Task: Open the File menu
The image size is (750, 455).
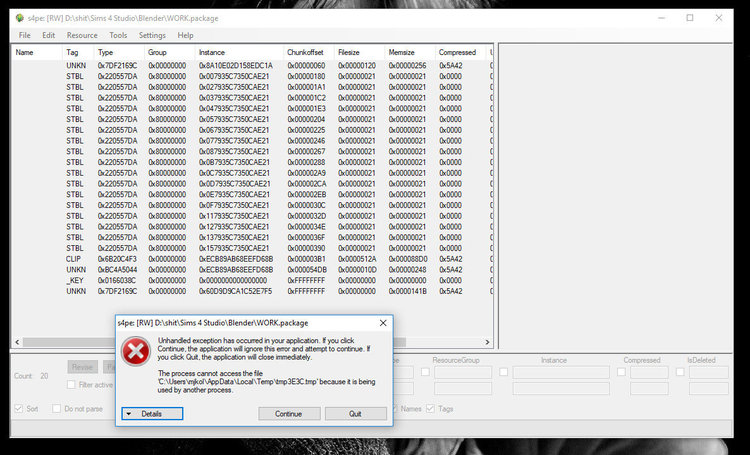Action: coord(24,35)
